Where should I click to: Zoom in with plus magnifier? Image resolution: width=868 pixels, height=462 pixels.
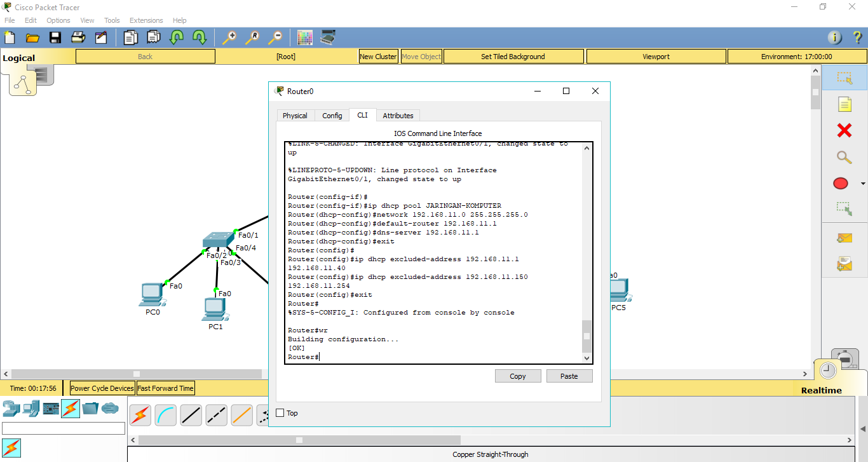tap(229, 37)
